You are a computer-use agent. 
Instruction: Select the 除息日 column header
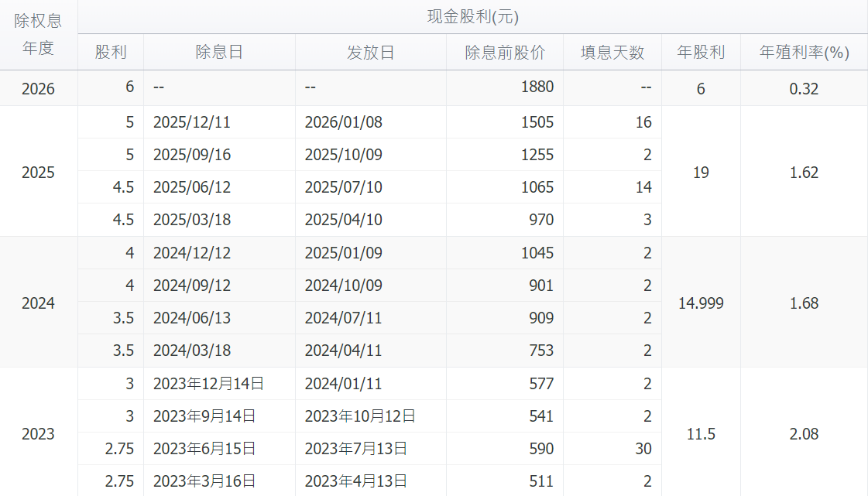coord(219,53)
